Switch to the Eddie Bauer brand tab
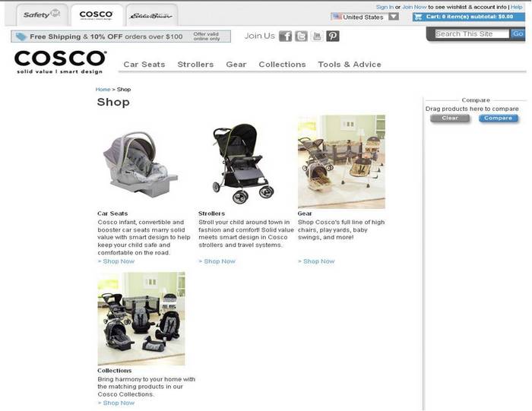The width and height of the screenshot is (532, 411). (152, 15)
